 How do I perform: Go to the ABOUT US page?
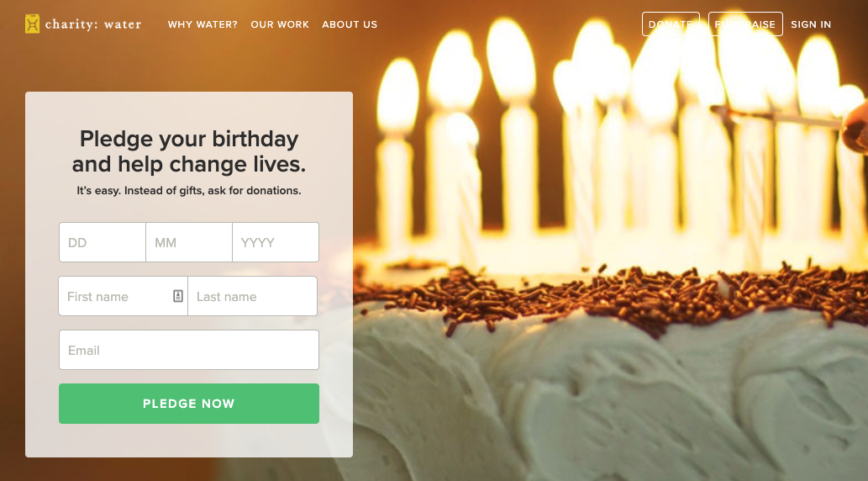point(350,24)
